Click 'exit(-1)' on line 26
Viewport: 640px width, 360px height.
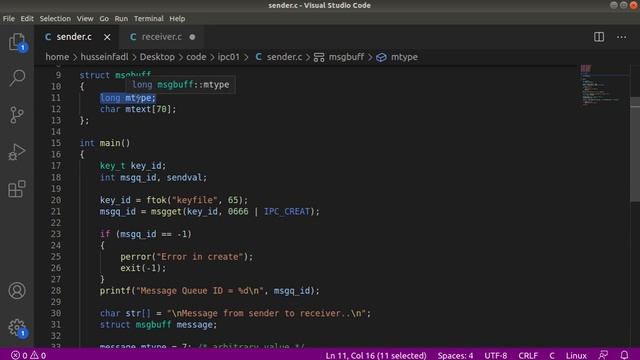point(140,268)
